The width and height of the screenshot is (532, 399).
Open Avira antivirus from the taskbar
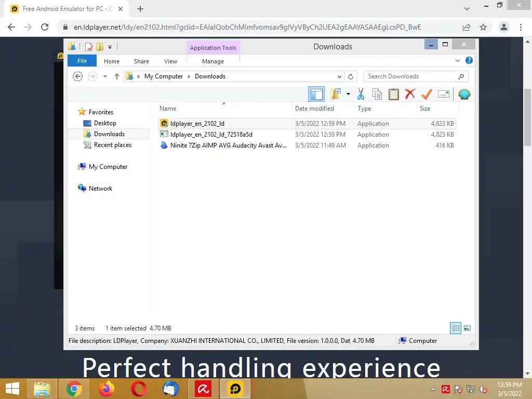point(203,389)
